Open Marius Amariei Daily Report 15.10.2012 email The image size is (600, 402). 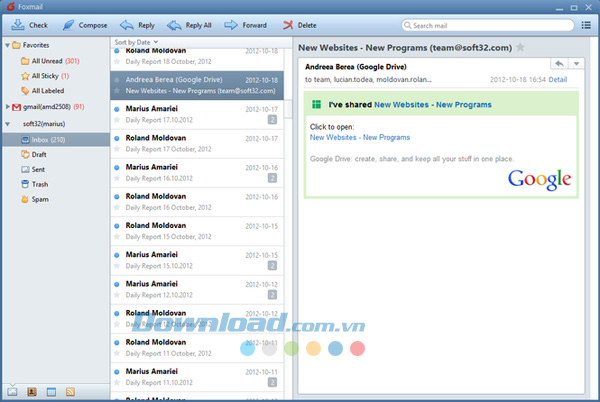point(197,260)
